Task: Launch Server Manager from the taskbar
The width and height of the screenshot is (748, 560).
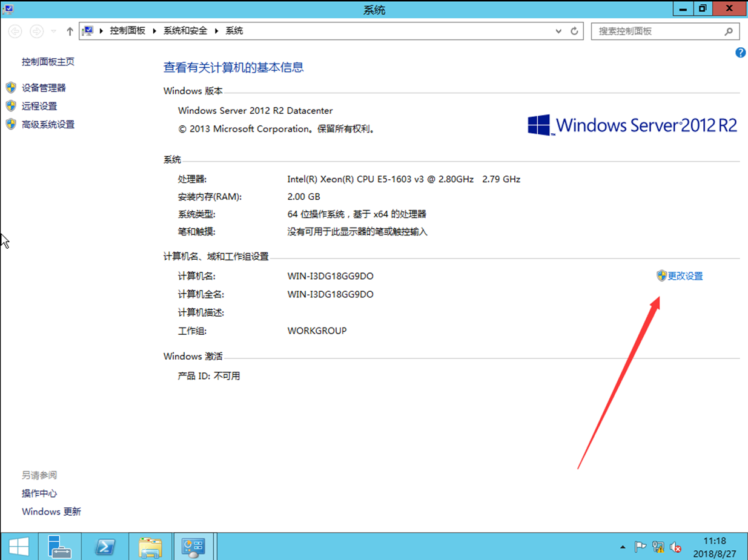Action: pos(59,547)
